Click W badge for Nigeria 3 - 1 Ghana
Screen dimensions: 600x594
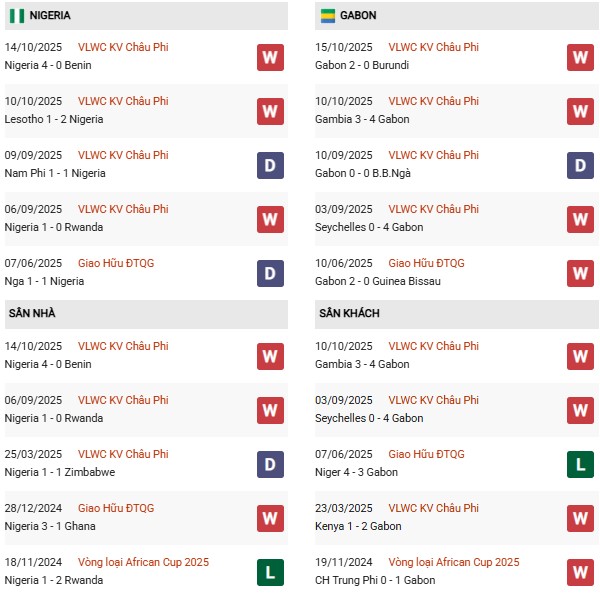tap(270, 518)
